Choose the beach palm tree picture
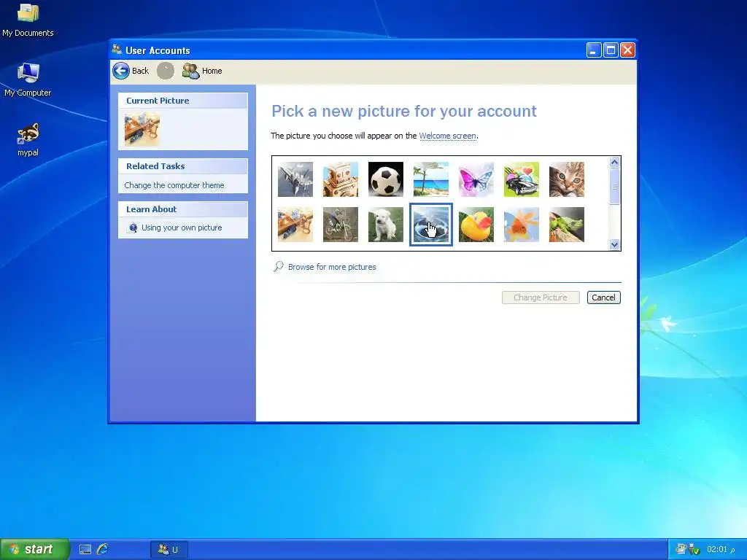 click(x=431, y=179)
